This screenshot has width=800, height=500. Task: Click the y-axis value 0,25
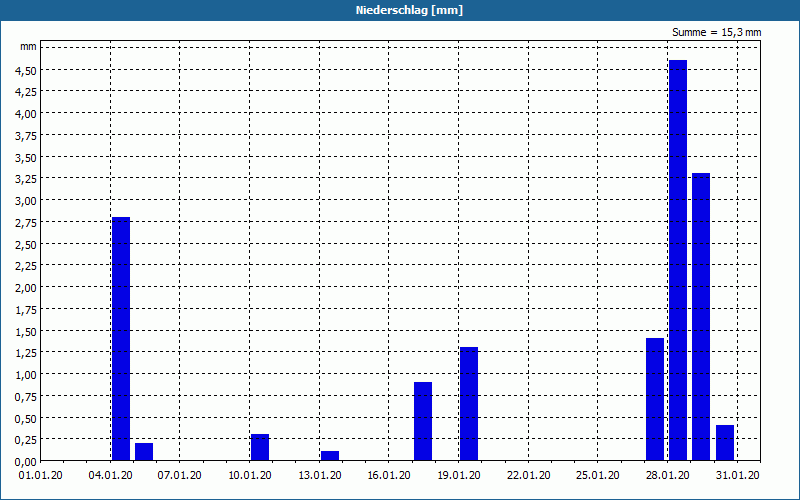pyautogui.click(x=26, y=440)
